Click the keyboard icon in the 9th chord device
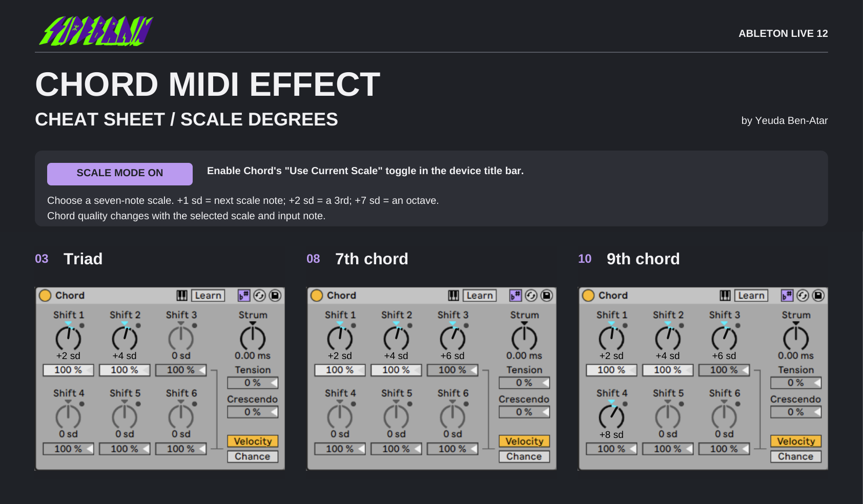Image resolution: width=863 pixels, height=504 pixels. point(725,296)
